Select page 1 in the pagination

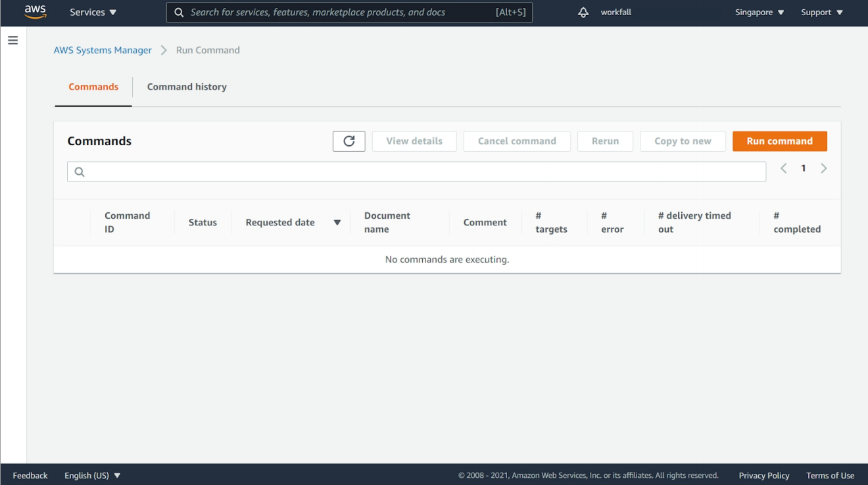point(804,169)
